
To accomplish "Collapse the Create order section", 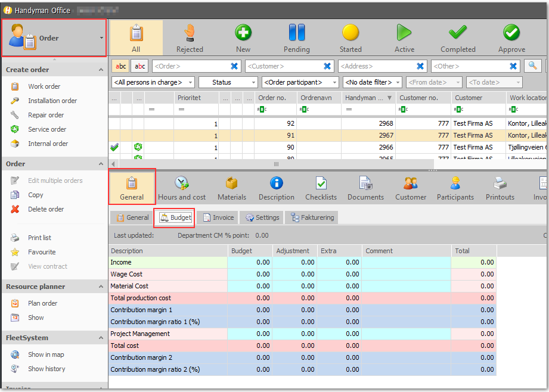I will point(101,70).
